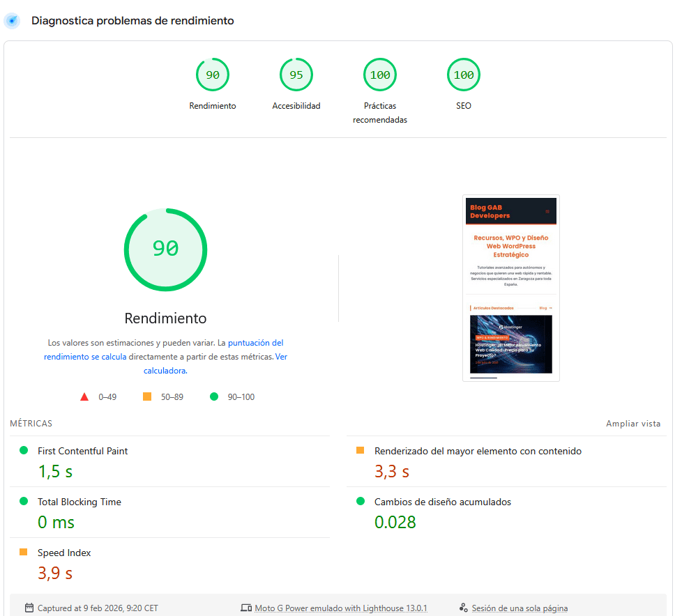Viewport: 682px width, 616px height.
Task: Expand the Speed Index metric
Action: (64, 553)
